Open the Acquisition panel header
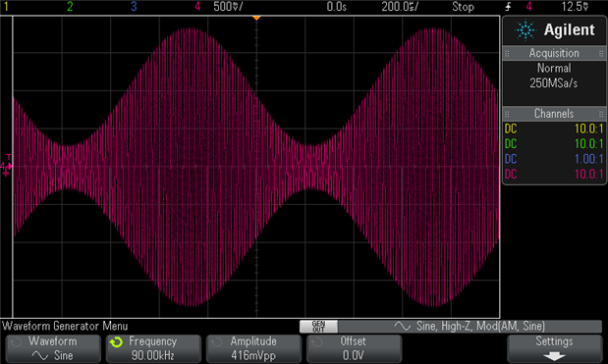608x364 pixels. tap(554, 53)
